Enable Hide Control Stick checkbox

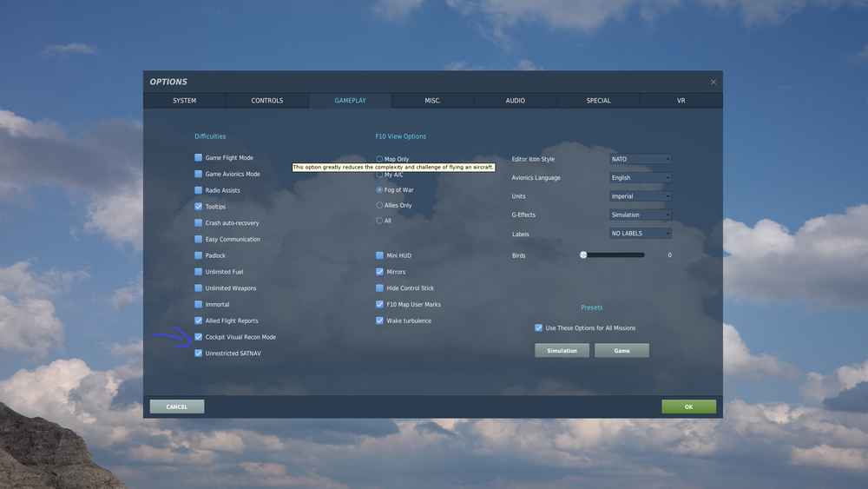click(379, 288)
